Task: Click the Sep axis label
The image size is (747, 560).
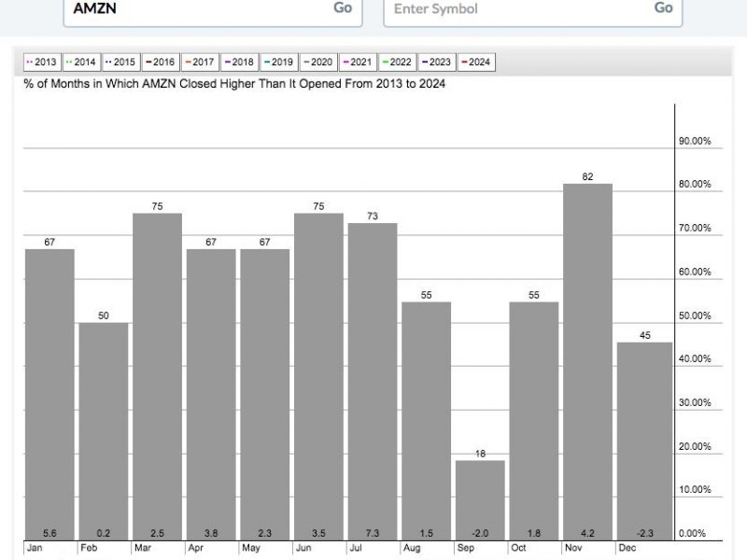Action: pos(466,548)
